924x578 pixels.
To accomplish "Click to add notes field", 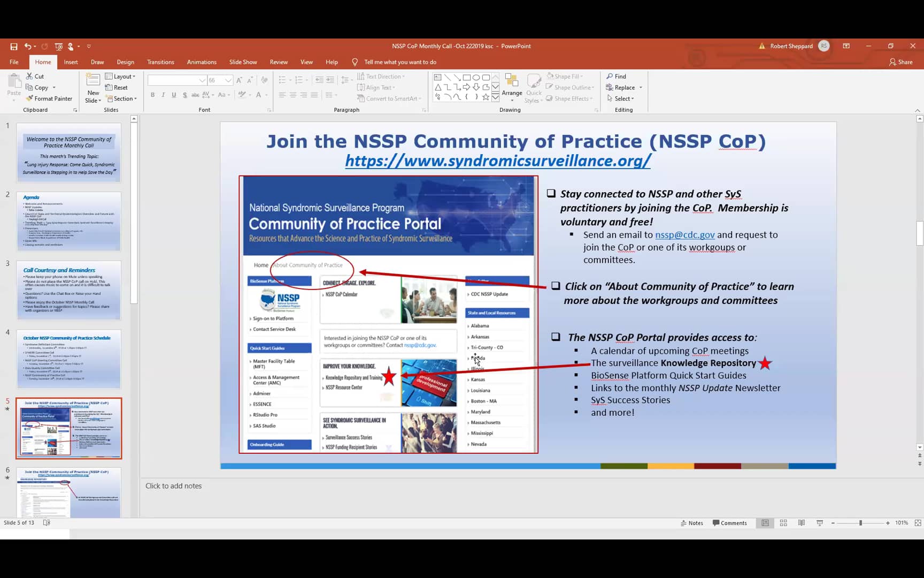I will click(174, 486).
